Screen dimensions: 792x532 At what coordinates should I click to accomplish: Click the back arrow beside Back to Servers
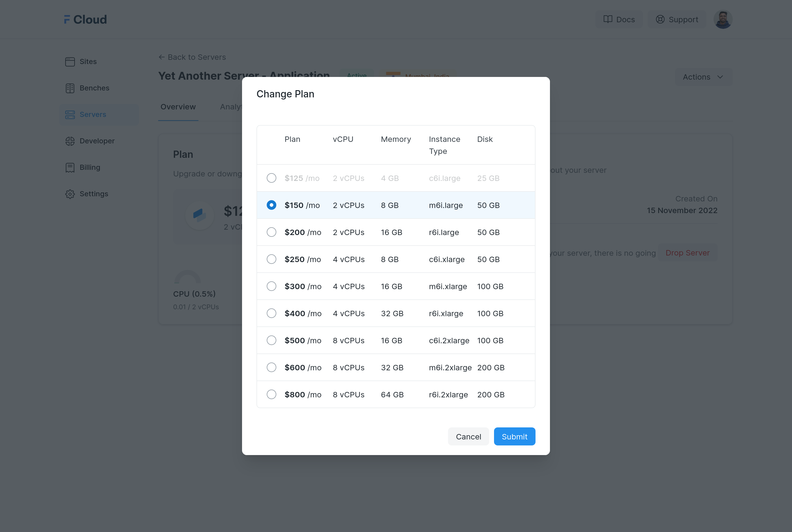click(x=161, y=57)
